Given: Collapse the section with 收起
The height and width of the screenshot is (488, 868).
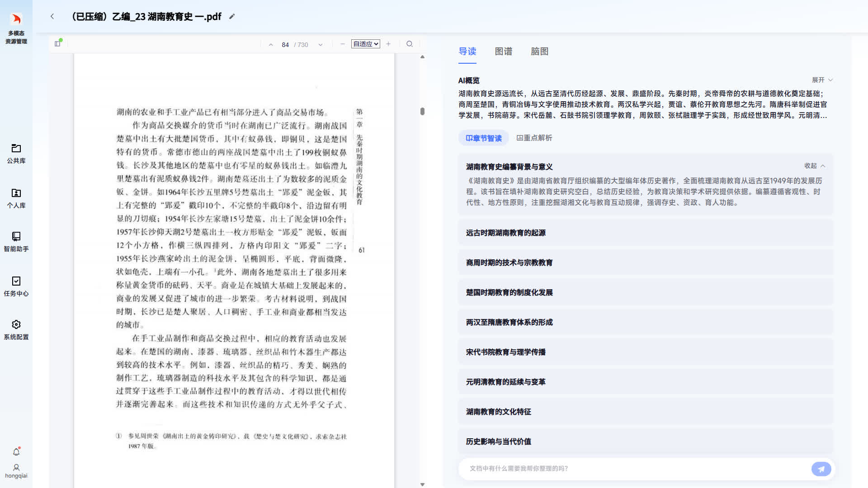Looking at the screenshot, I should (x=815, y=166).
